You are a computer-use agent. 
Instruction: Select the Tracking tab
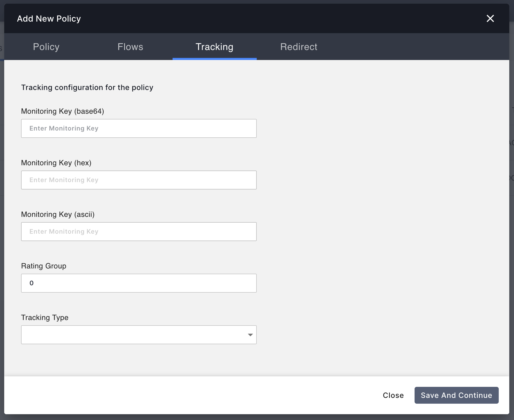(214, 47)
